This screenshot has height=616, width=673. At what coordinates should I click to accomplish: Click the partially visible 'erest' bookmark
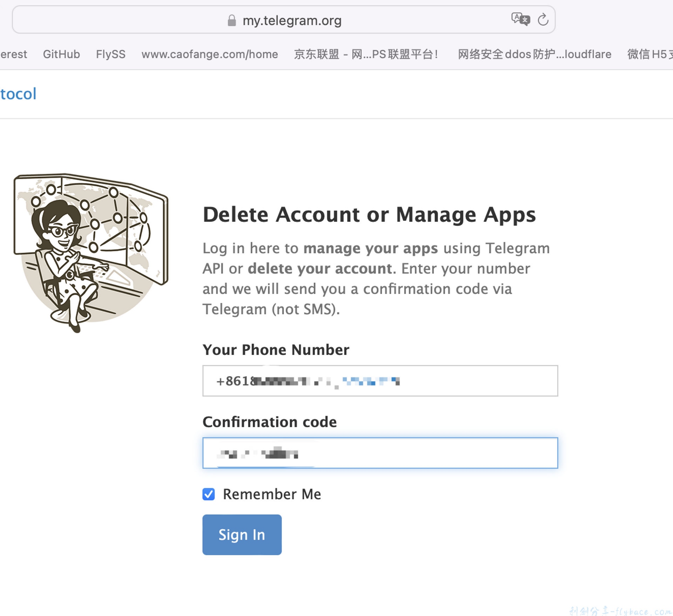coord(13,54)
